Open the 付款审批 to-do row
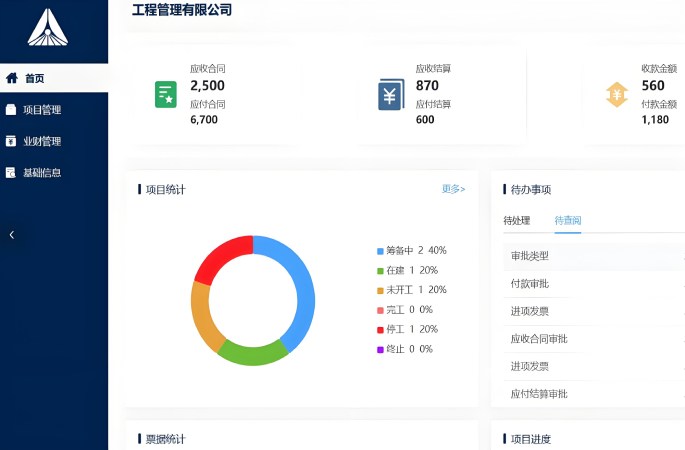Image resolution: width=685 pixels, height=450 pixels. [x=530, y=284]
